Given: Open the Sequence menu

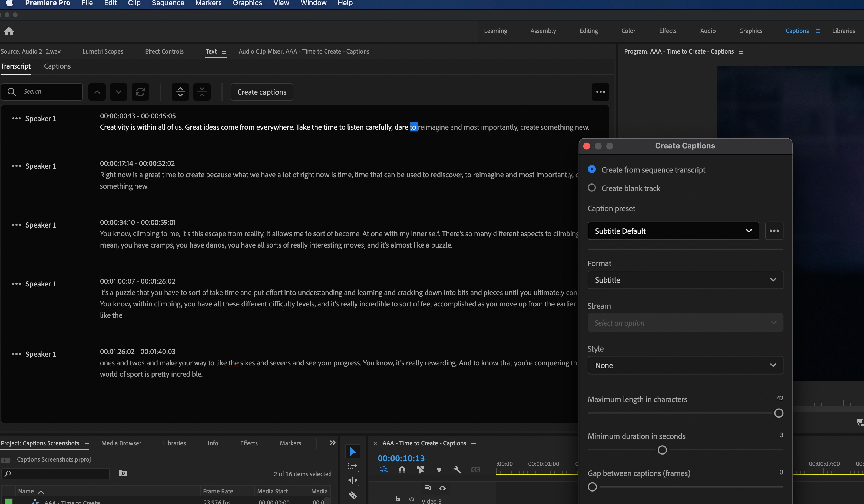Looking at the screenshot, I should point(168,3).
